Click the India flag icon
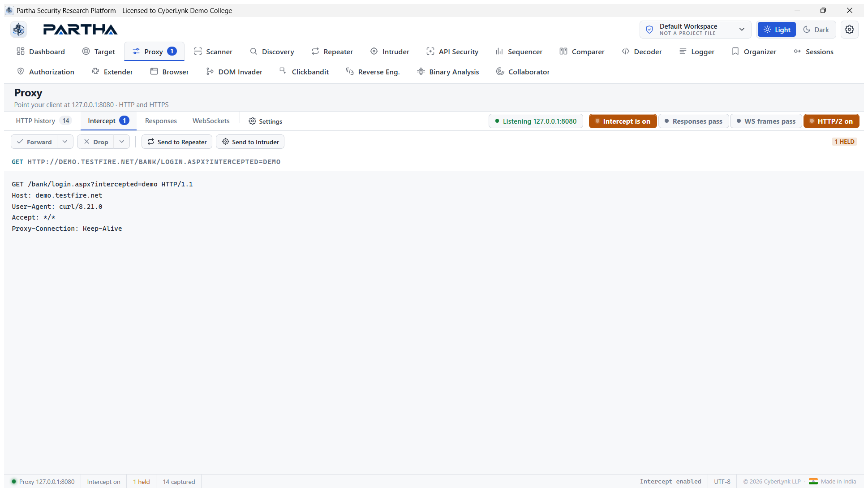Image resolution: width=868 pixels, height=492 pixels. tap(813, 482)
